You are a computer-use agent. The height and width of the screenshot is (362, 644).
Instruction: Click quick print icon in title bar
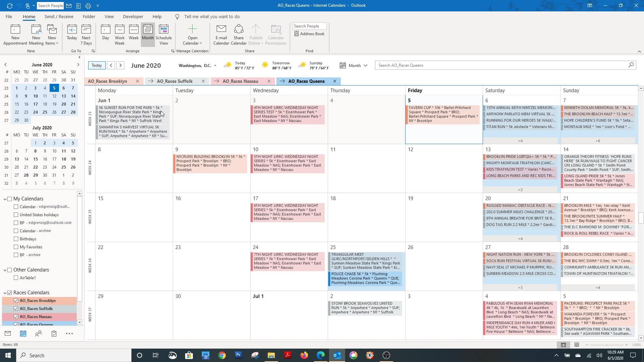[x=88, y=6]
